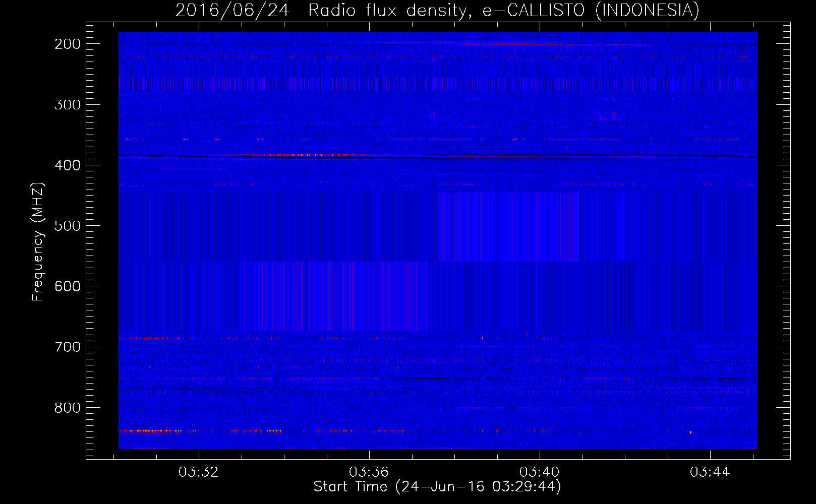Image resolution: width=816 pixels, height=504 pixels.
Task: Select the '200' frequency axis label
Action: coord(67,44)
